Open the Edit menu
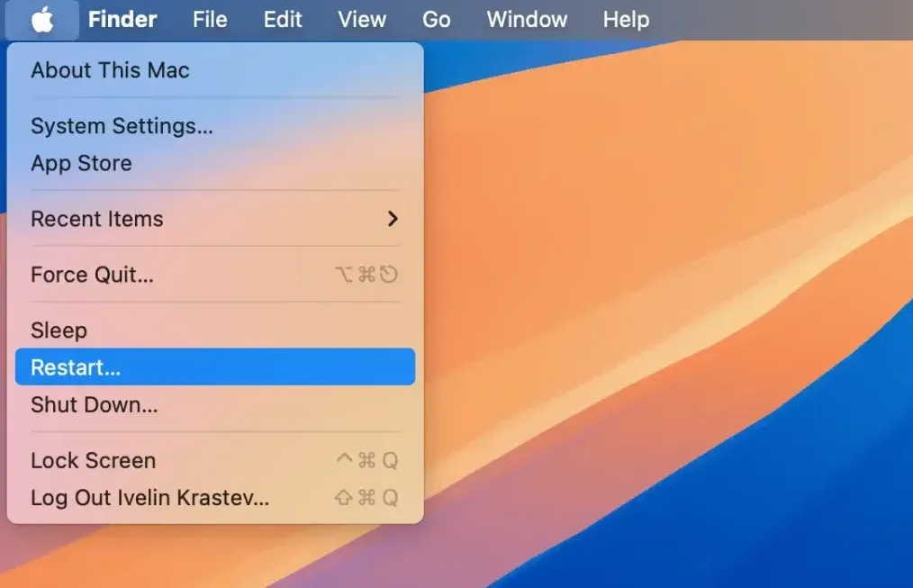The height and width of the screenshot is (588, 913). coord(283,20)
